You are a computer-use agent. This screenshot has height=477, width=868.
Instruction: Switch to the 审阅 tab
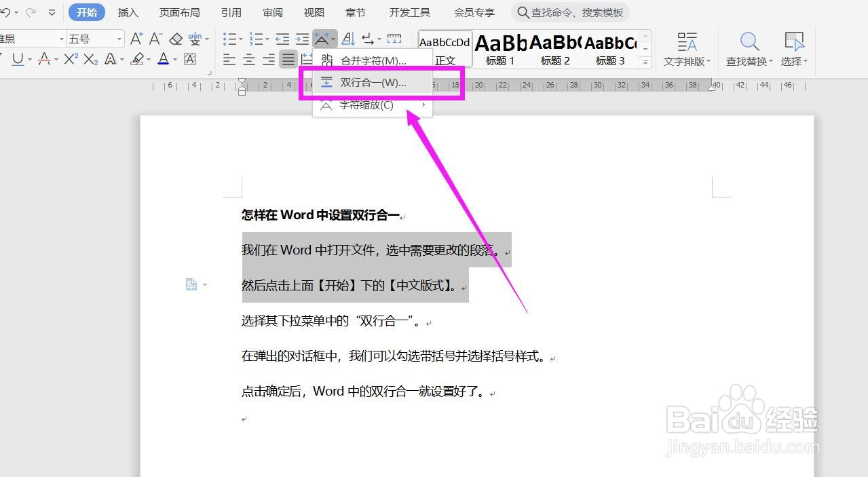click(273, 12)
